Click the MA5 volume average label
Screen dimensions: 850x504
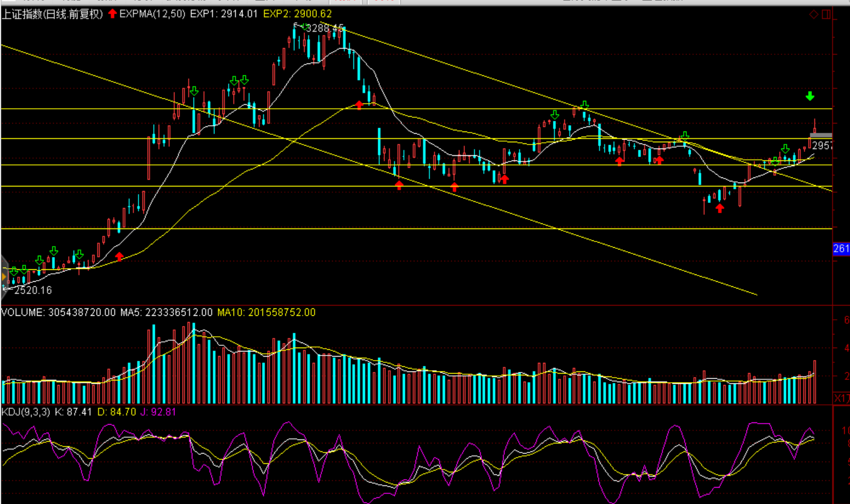coord(166,312)
